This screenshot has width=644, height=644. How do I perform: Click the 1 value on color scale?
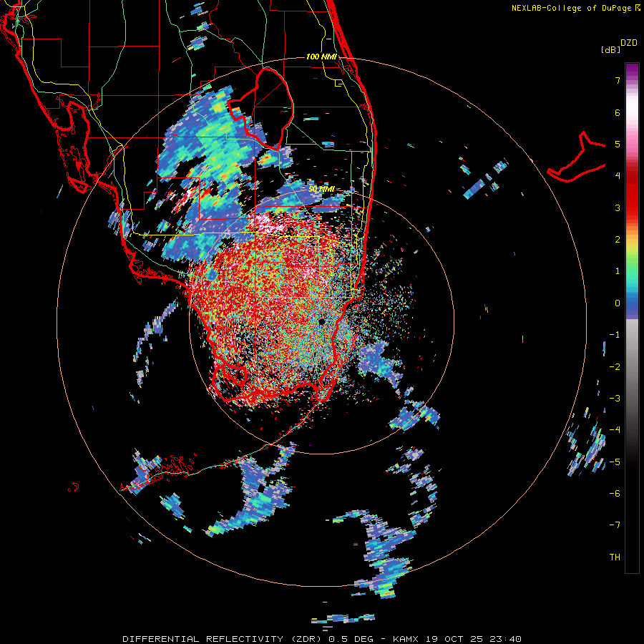click(x=618, y=271)
